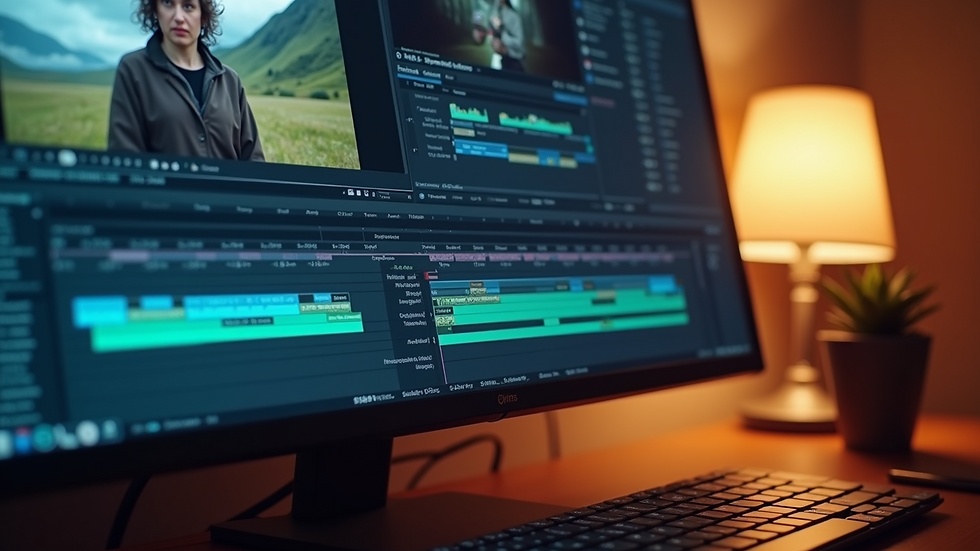Click the second wider green waveform in upper panel
Screen dimensions: 980x551
coord(535,124)
